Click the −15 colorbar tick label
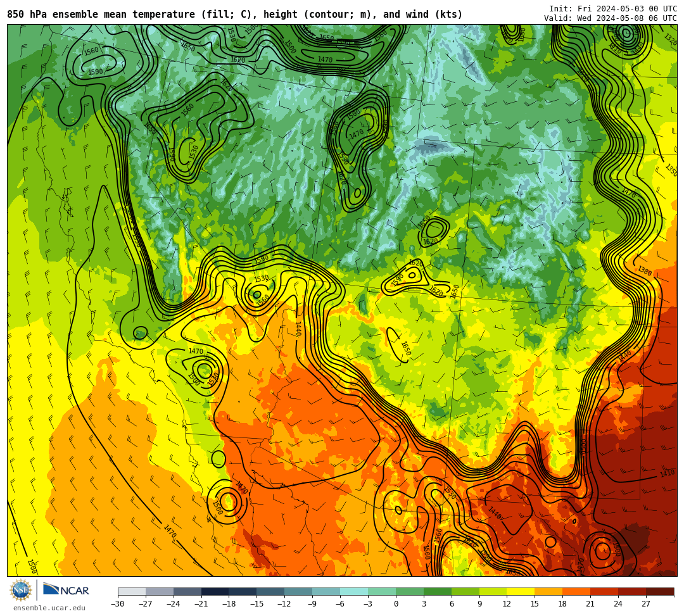Viewport: 684px width, 616px height. 256,604
